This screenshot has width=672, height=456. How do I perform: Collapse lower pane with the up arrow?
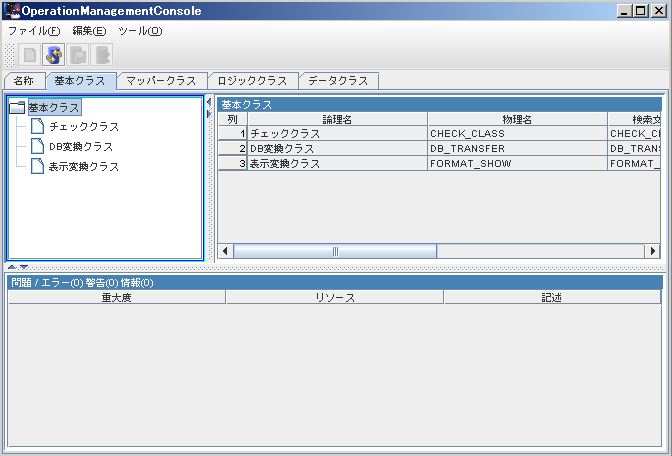[x=12, y=267]
